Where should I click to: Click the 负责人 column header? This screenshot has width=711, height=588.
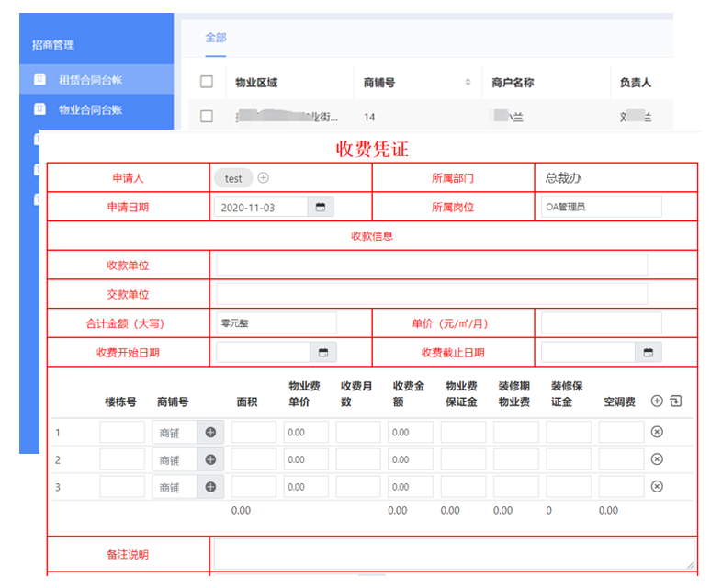[636, 83]
